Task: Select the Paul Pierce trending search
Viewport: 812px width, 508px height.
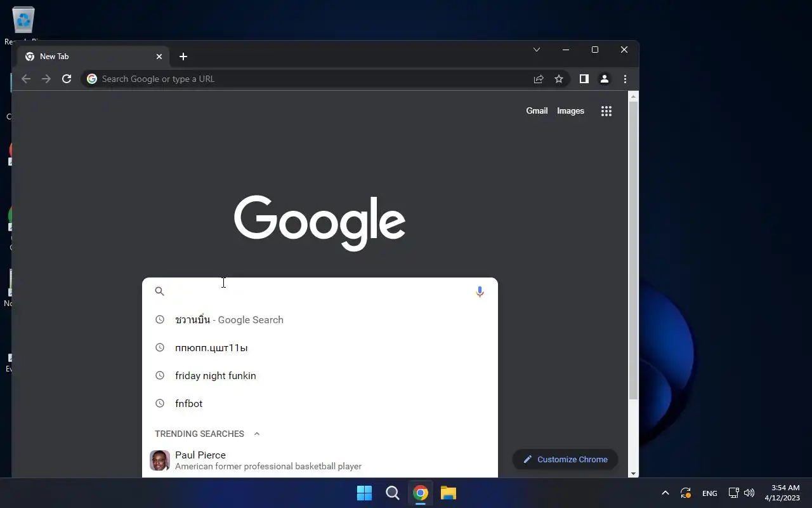Action: tap(320, 460)
